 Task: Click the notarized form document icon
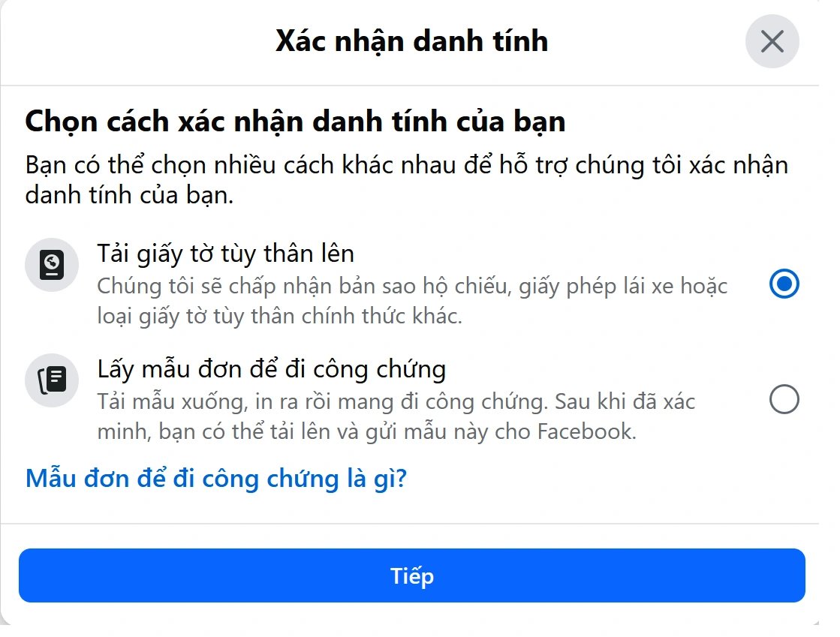(x=52, y=380)
